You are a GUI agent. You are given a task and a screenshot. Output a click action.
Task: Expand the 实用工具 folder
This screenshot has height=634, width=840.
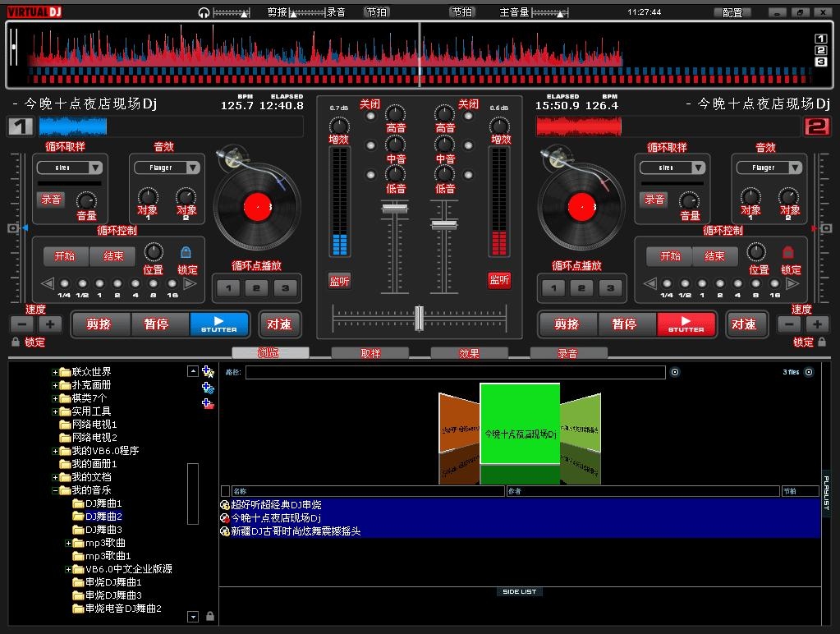pos(55,411)
